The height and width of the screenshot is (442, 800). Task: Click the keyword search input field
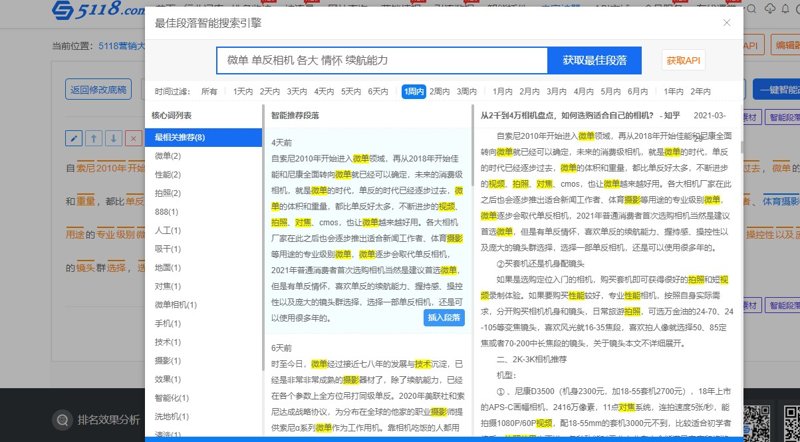click(382, 60)
